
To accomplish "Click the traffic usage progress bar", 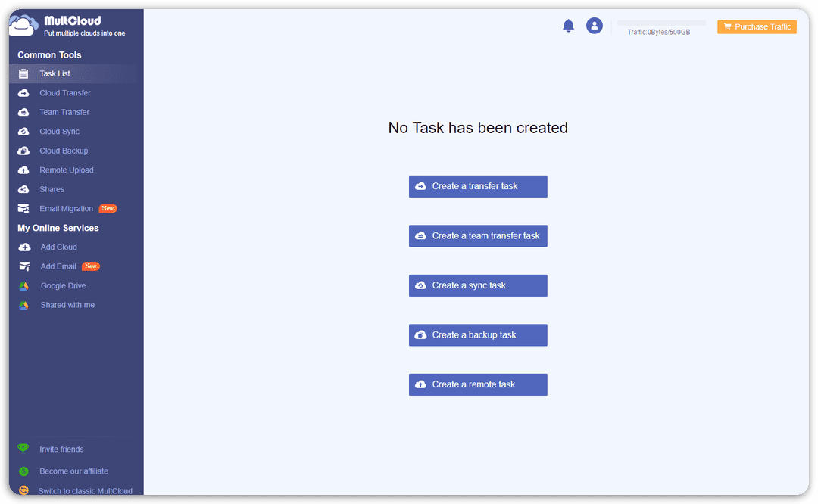I will pos(661,23).
